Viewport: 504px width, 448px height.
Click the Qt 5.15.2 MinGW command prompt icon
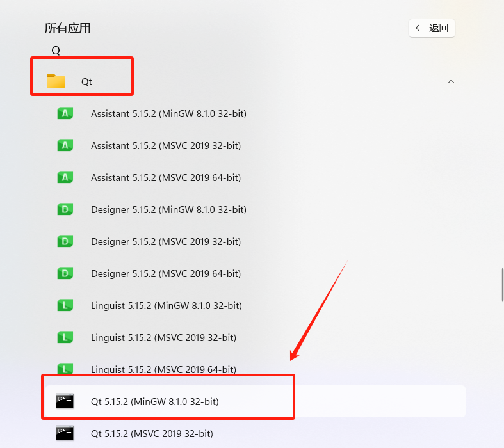point(65,401)
